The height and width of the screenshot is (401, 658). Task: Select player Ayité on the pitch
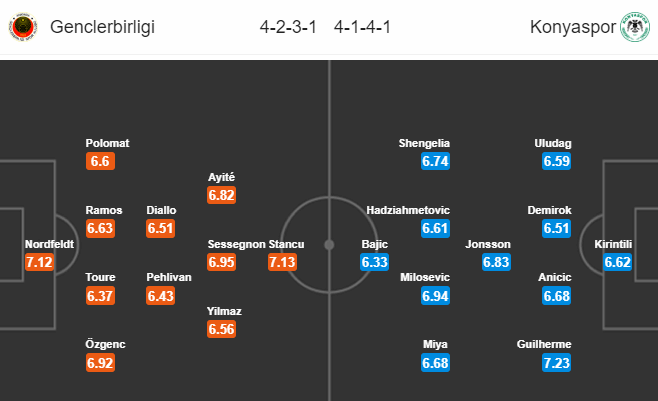pyautogui.click(x=222, y=177)
